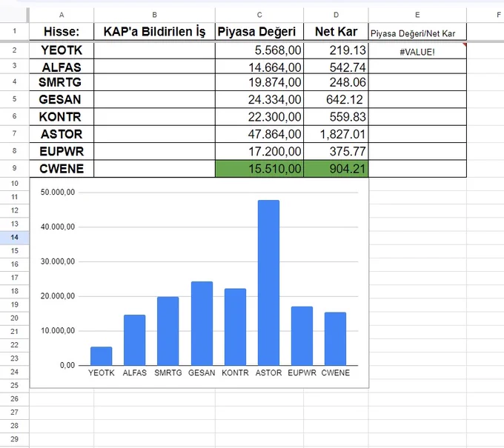
Task: Select market value 14.664,00 cell
Action: 259,67
